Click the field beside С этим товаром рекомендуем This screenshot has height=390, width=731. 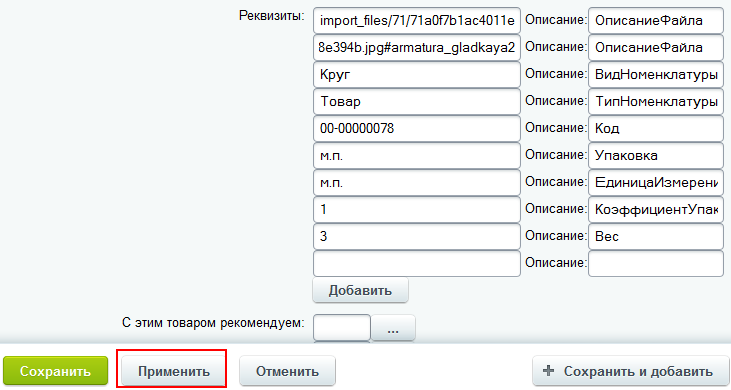(342, 328)
